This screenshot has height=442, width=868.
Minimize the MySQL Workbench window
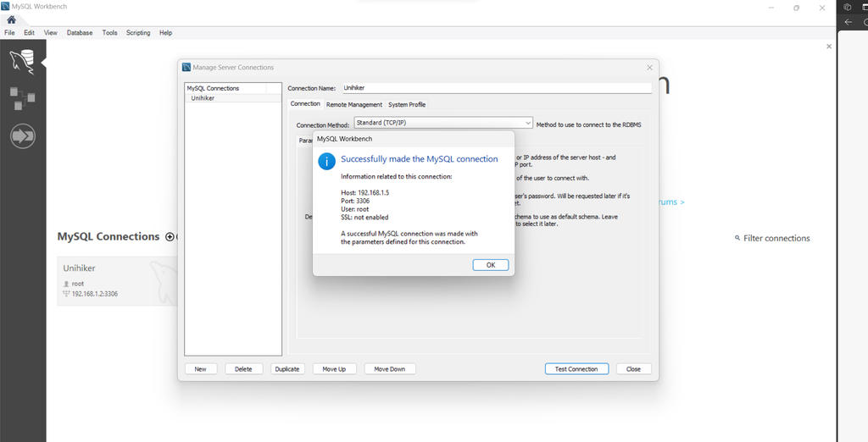[771, 8]
